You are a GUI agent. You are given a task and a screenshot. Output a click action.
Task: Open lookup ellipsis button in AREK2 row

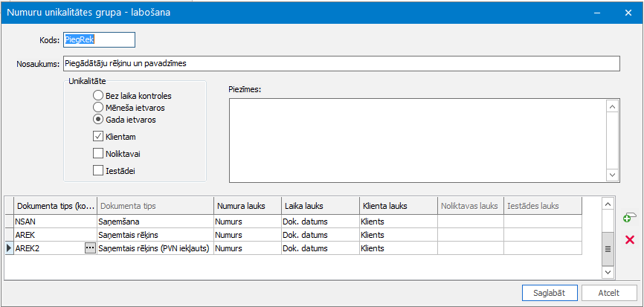[90, 248]
